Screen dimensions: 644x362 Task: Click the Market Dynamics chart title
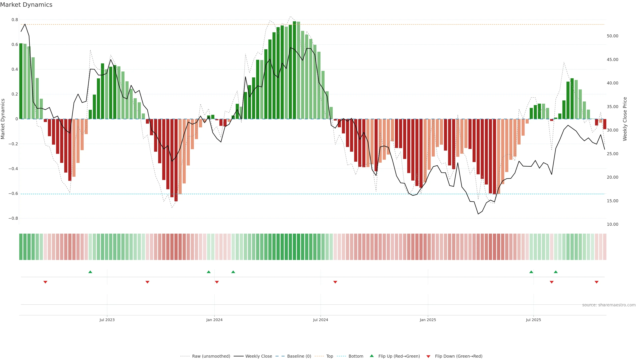[26, 5]
